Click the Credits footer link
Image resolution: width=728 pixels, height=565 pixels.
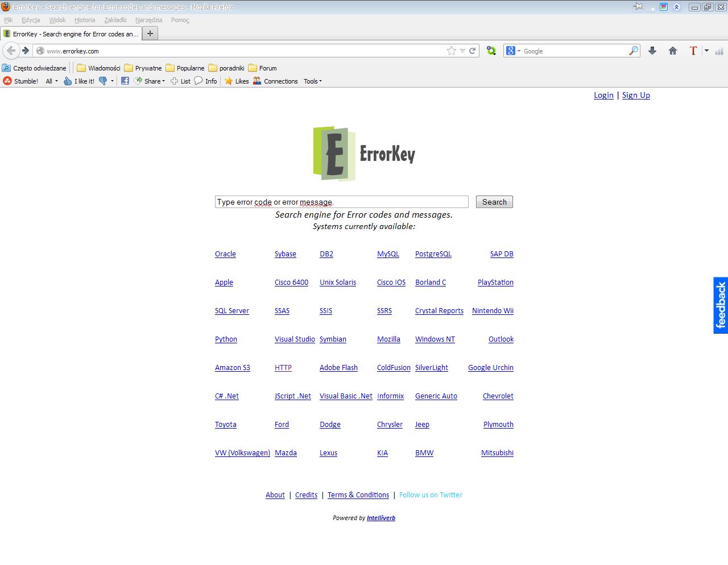click(x=306, y=495)
